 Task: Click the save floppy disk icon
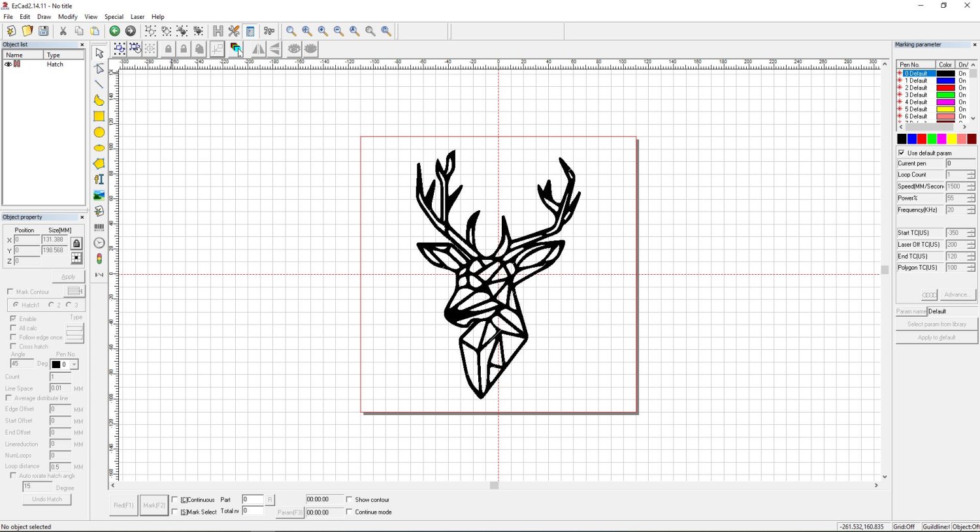click(43, 31)
